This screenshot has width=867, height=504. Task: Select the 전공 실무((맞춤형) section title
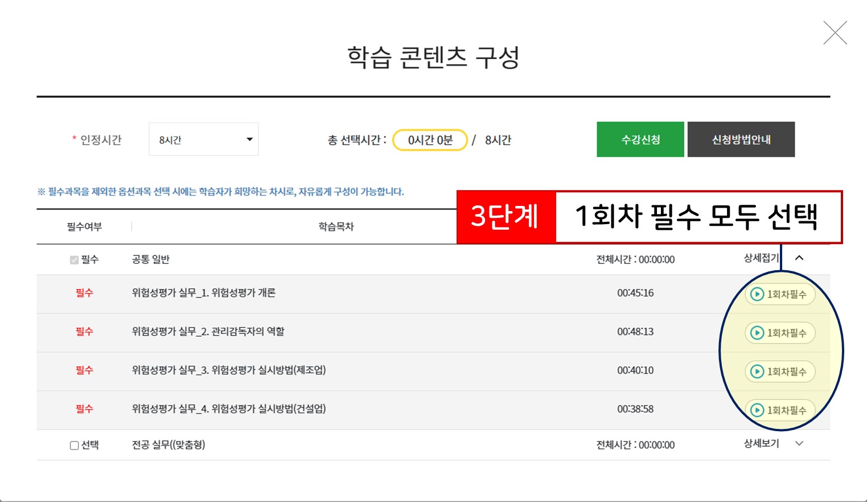[x=169, y=445]
